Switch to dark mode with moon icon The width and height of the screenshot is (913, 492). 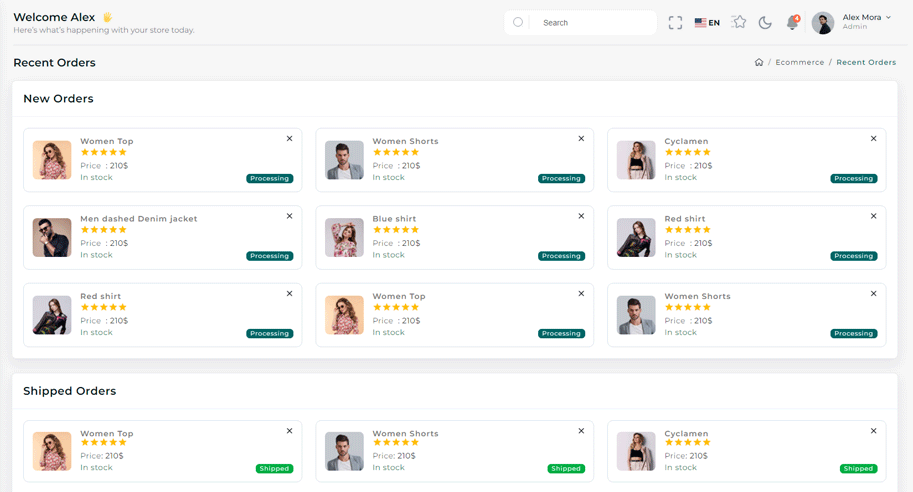[765, 23]
